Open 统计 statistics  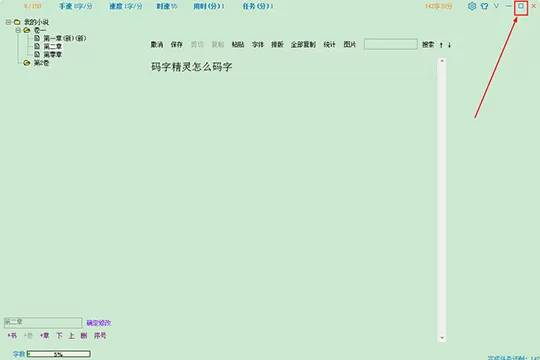click(329, 44)
